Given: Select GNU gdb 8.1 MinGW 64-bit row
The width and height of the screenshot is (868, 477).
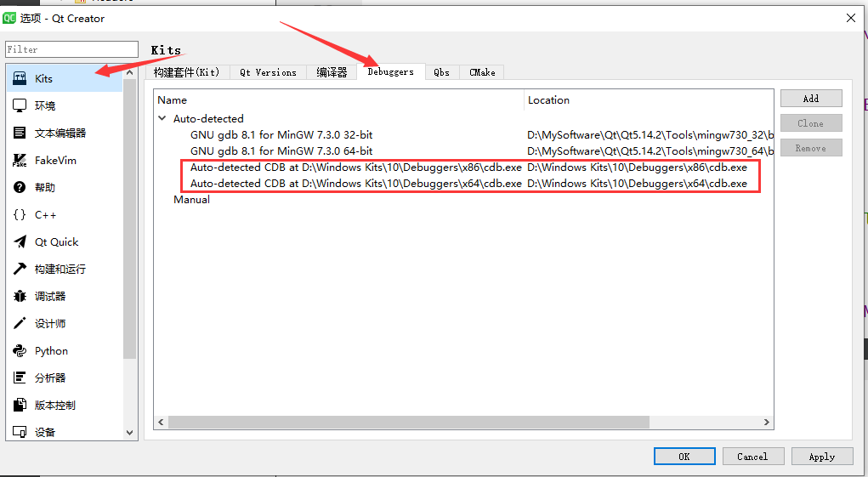Looking at the screenshot, I should (x=463, y=150).
